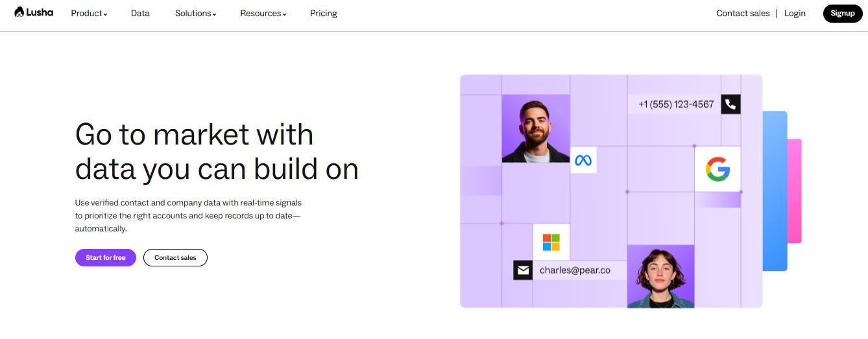This screenshot has height=339, width=868.
Task: Click the black envelope email icon
Action: [x=523, y=270]
